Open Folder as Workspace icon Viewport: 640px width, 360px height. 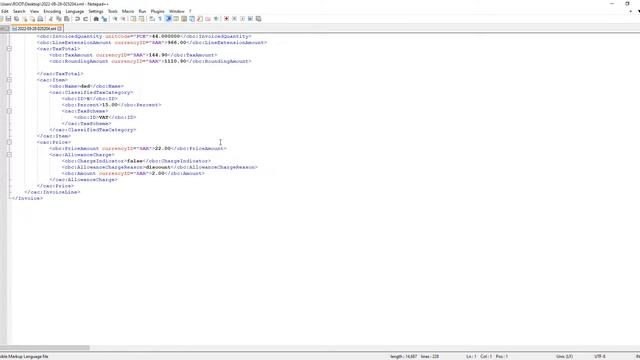click(208, 19)
